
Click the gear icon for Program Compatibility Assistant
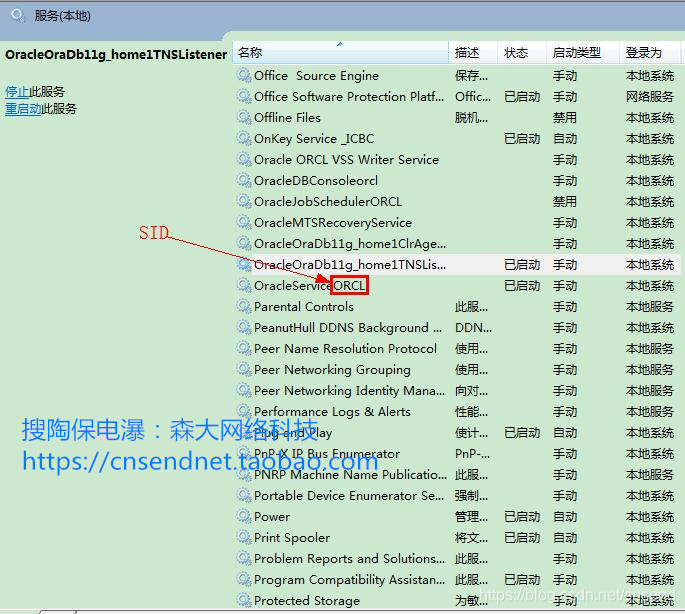243,579
